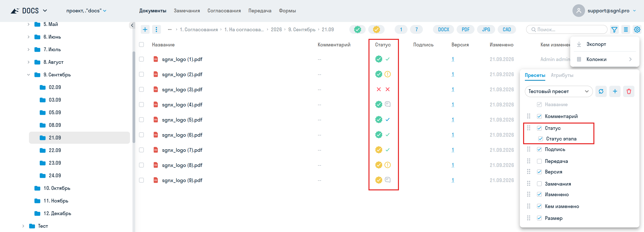Open the settings gear icon
This screenshot has width=644, height=232.
[x=637, y=30]
